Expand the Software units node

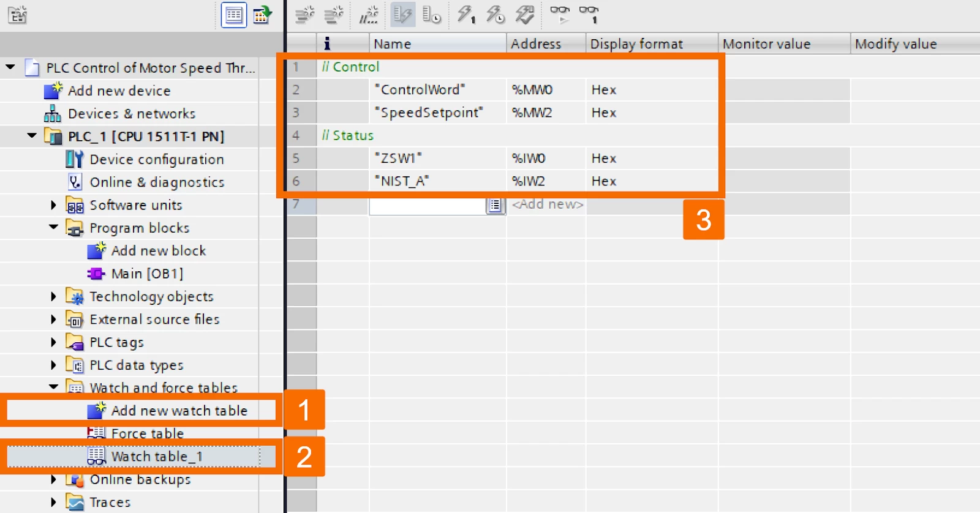click(x=53, y=204)
